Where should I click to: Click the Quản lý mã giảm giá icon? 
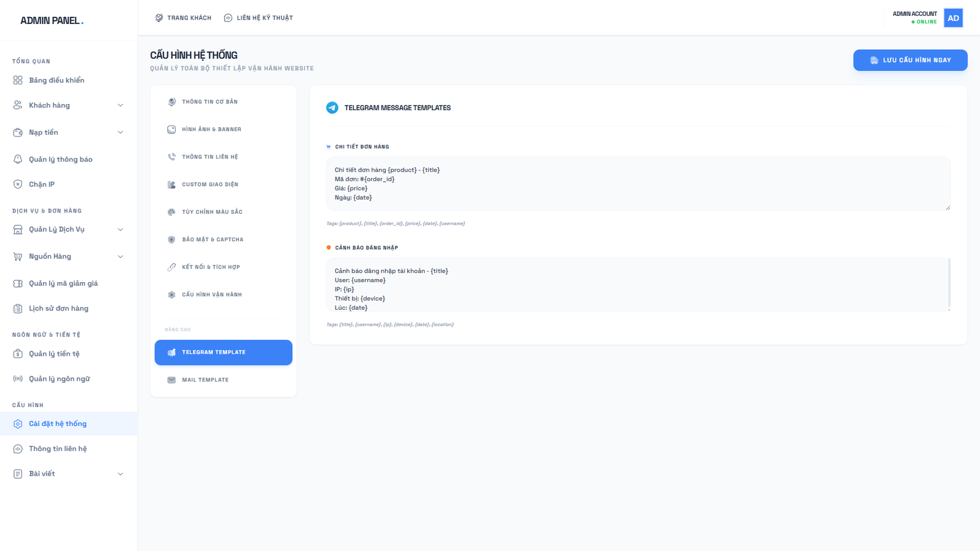click(18, 283)
